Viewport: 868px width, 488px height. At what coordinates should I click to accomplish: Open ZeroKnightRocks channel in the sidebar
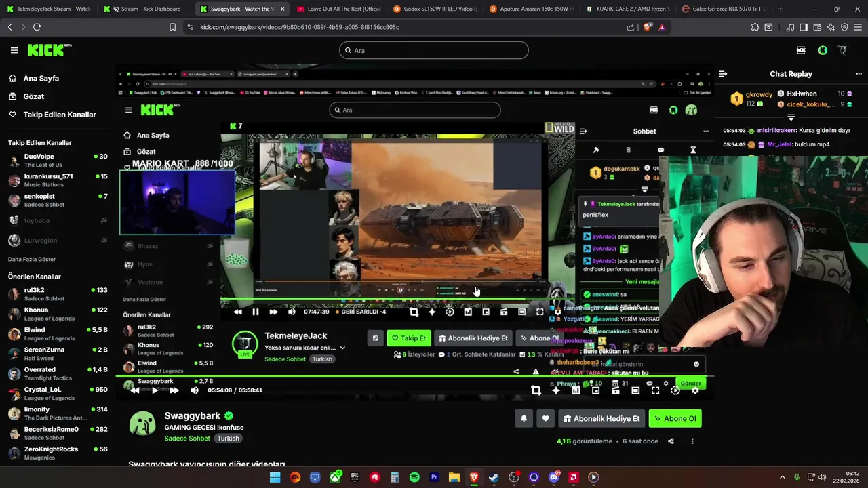pyautogui.click(x=58, y=453)
